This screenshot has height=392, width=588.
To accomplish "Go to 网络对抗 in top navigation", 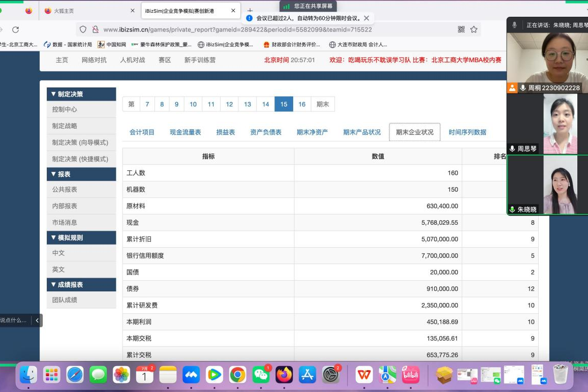I will pyautogui.click(x=94, y=60).
